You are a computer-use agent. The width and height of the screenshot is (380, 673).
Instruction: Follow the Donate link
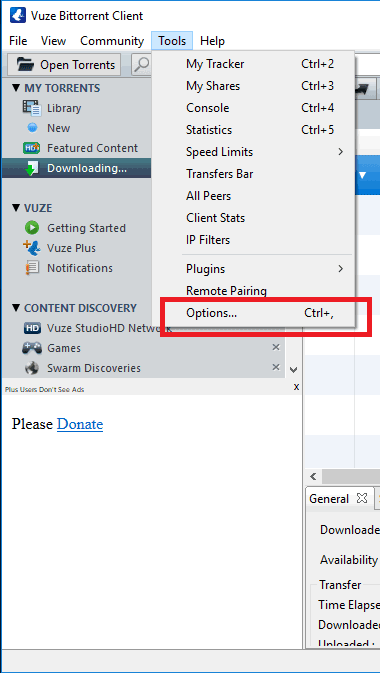(80, 424)
